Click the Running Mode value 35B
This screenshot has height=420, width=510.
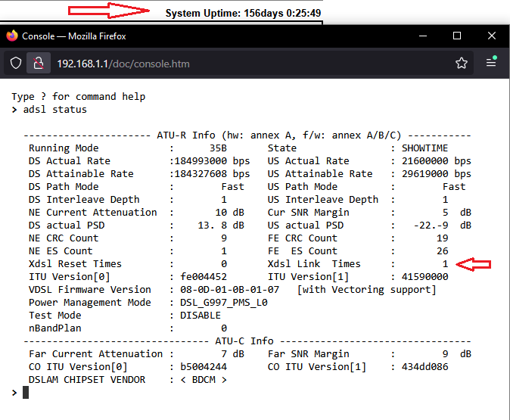218,148
